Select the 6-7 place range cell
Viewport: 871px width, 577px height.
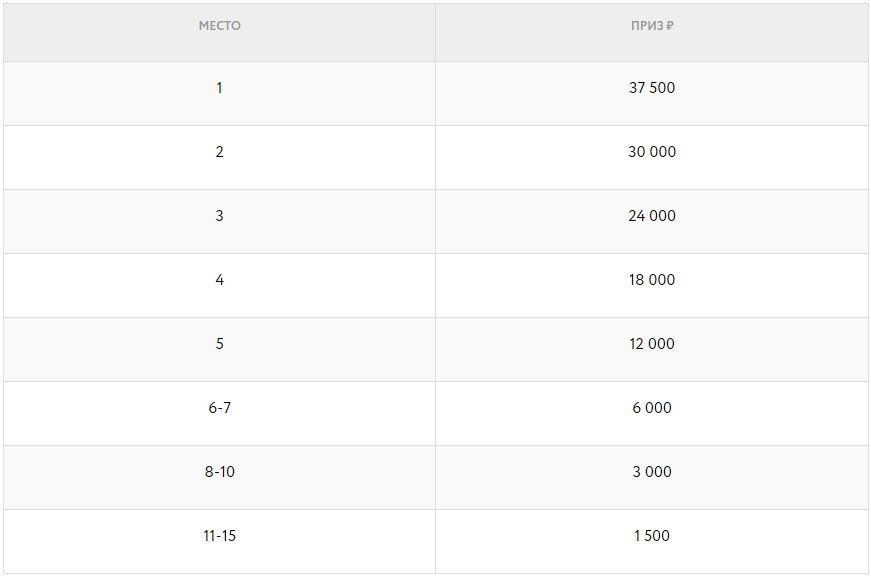pyautogui.click(x=219, y=408)
